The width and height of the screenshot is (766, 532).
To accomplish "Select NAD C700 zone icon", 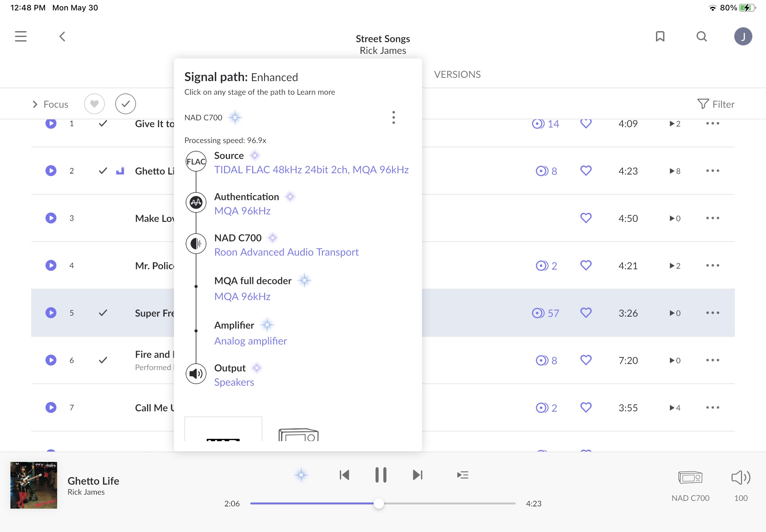I will [x=690, y=478].
